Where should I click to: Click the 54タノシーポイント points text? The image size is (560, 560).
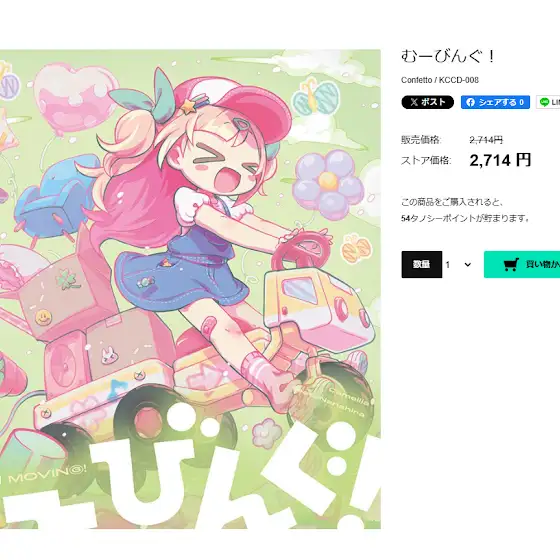465,218
